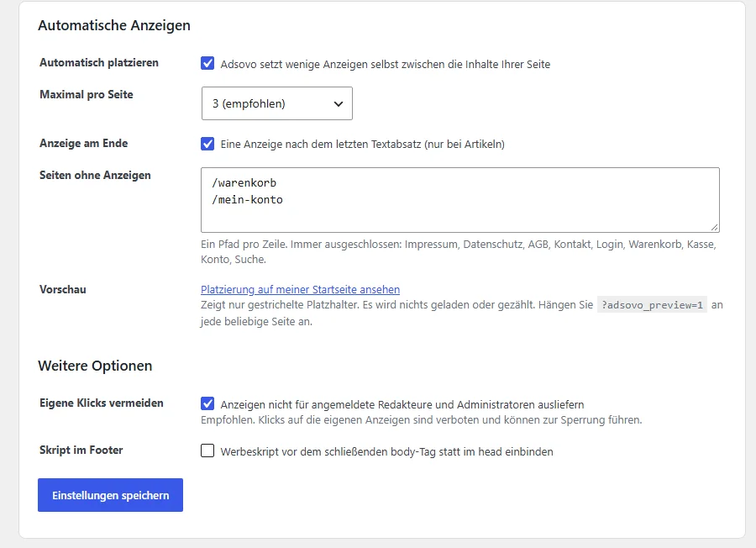
Task: Click the 'Eigene Klicks vermeiden' row label
Action: point(102,403)
